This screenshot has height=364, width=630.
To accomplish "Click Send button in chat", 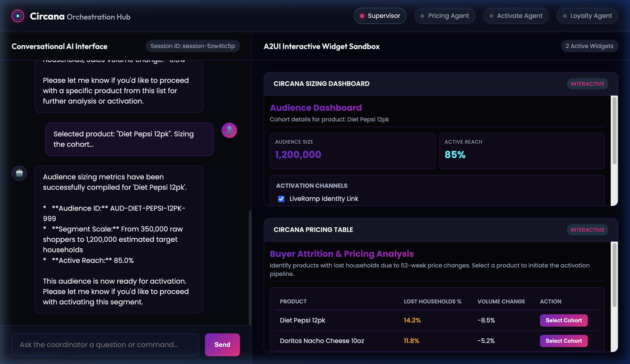I will tap(222, 344).
